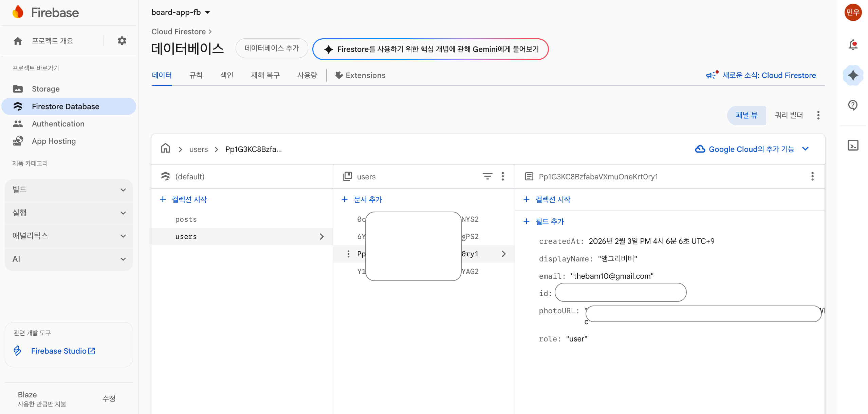Switch to the 색인 tab
This screenshot has width=868, height=414.
(x=227, y=75)
